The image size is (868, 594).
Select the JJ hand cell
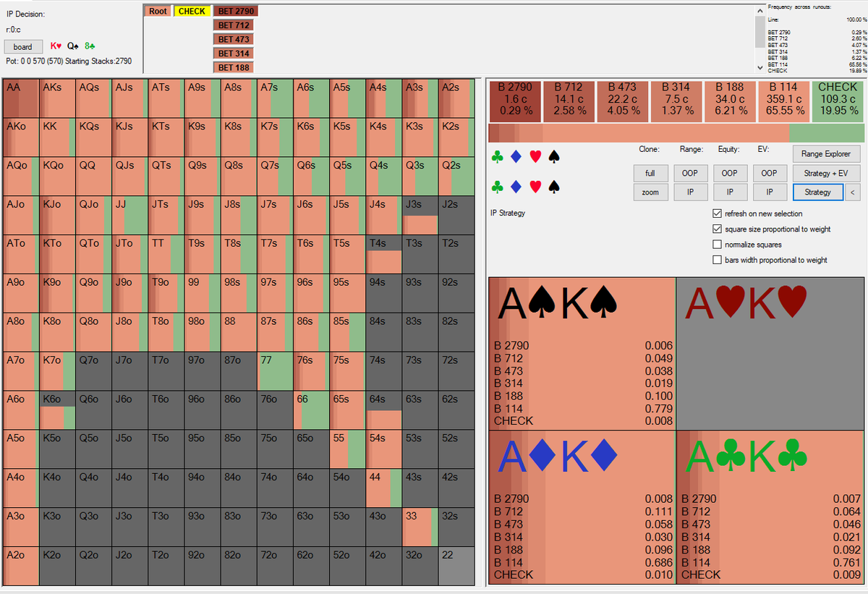coord(130,215)
